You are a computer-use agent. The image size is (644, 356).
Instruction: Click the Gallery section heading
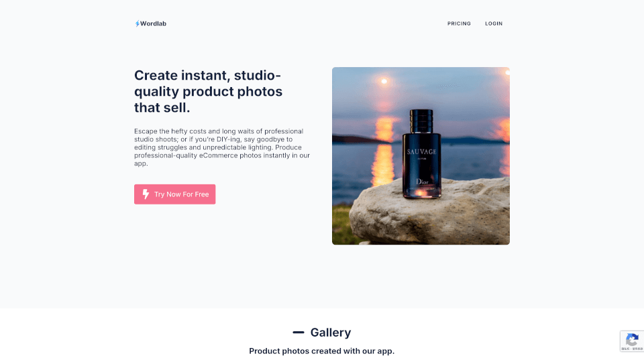[x=331, y=333]
